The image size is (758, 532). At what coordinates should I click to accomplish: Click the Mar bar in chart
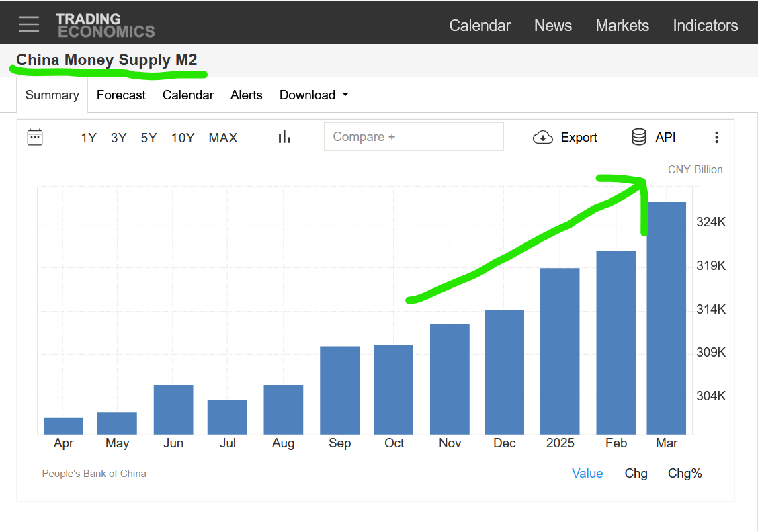tap(666, 318)
